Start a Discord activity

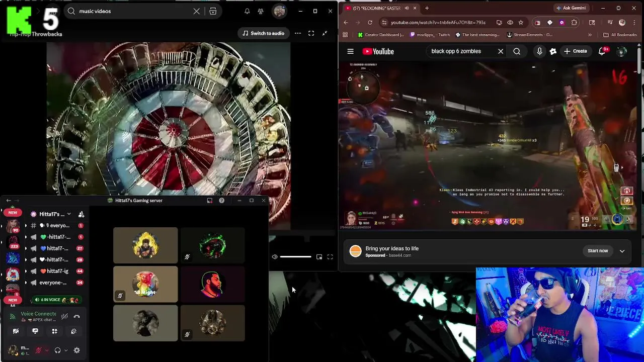(54, 331)
